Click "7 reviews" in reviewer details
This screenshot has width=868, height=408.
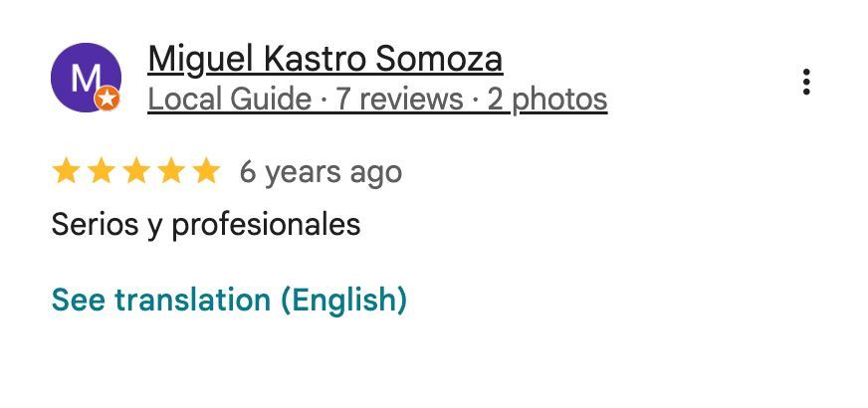399,100
